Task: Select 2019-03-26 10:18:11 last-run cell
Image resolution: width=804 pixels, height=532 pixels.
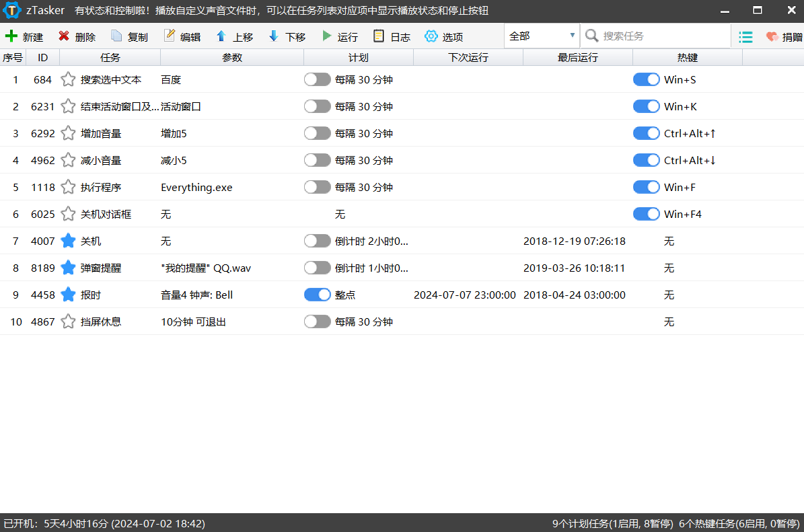Action: point(575,268)
